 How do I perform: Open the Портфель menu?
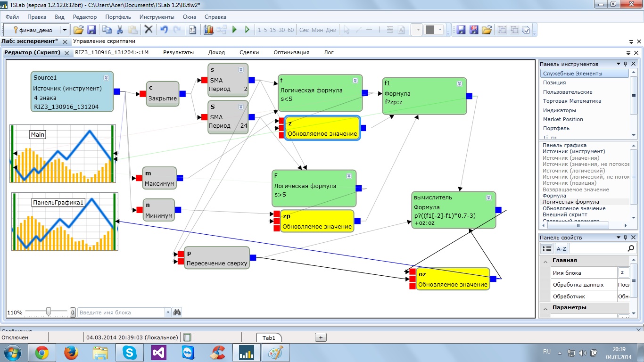[118, 17]
